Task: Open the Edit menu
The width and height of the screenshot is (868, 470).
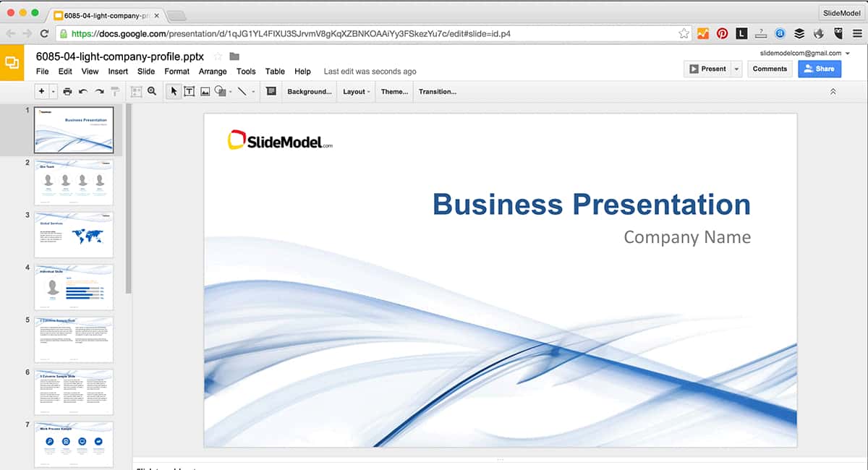Action: point(65,72)
